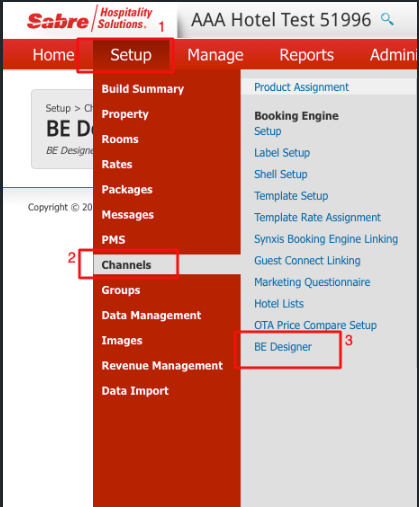The height and width of the screenshot is (507, 419).
Task: Click the Booking Engine section heading
Action: [296, 116]
